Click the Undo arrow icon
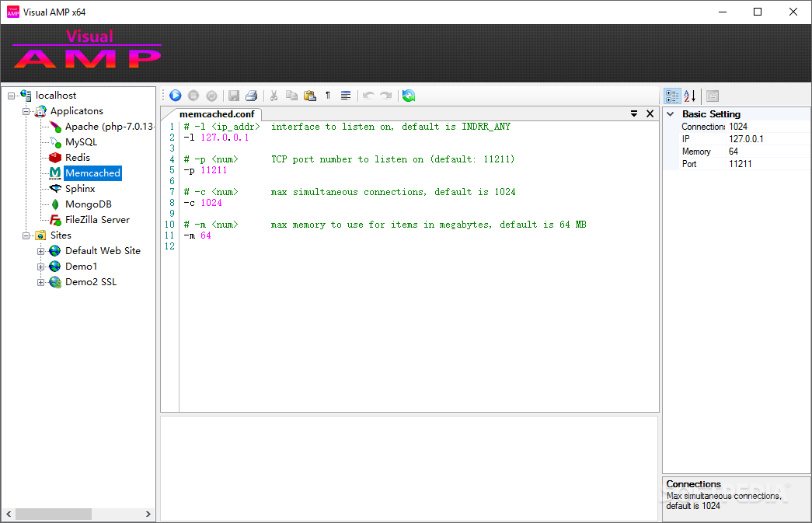 [x=368, y=96]
